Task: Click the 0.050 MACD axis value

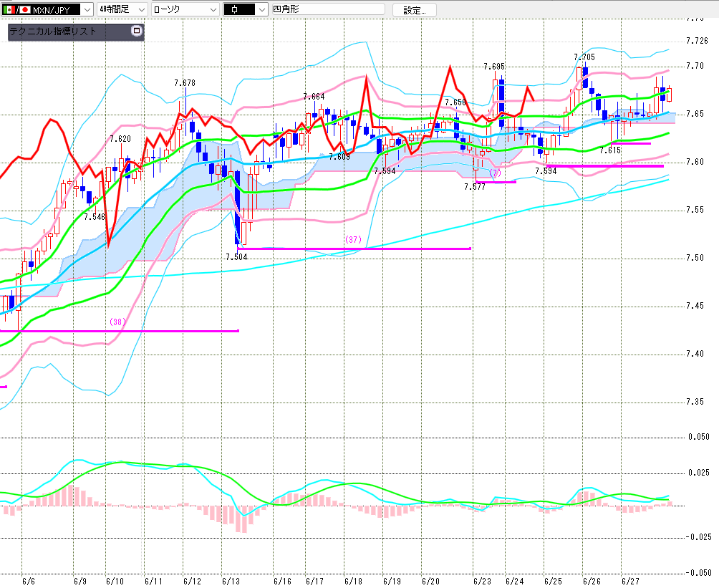Action: tap(699, 437)
